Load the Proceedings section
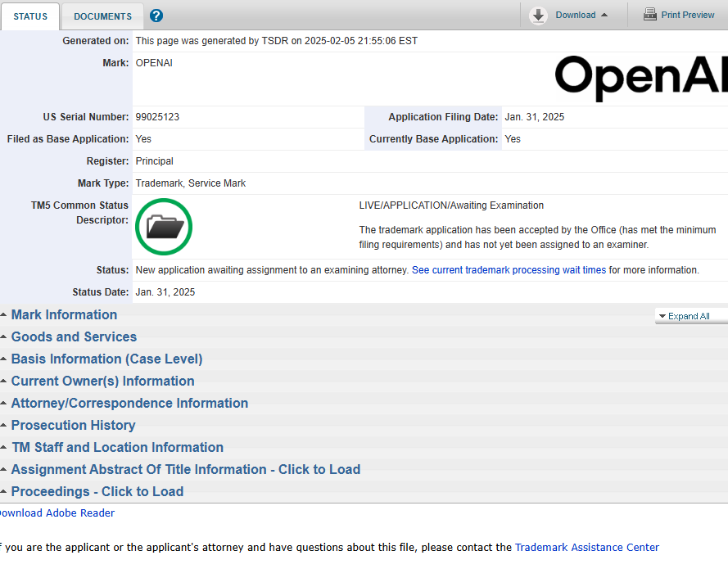 (97, 492)
